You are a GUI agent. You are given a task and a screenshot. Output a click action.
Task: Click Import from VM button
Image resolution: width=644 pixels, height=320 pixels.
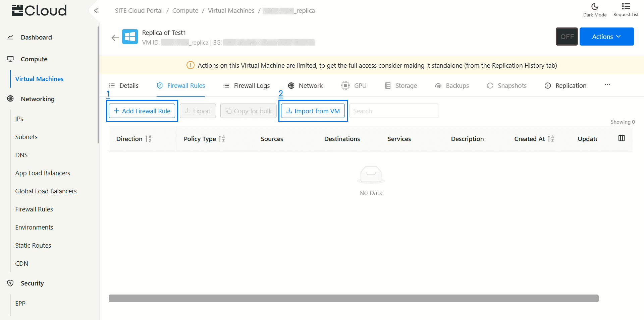pyautogui.click(x=313, y=111)
